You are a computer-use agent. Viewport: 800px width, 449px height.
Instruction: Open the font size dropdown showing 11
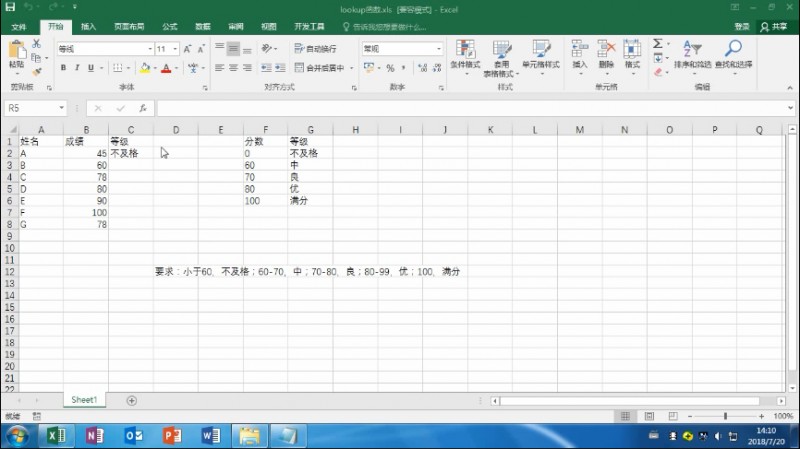pyautogui.click(x=176, y=49)
